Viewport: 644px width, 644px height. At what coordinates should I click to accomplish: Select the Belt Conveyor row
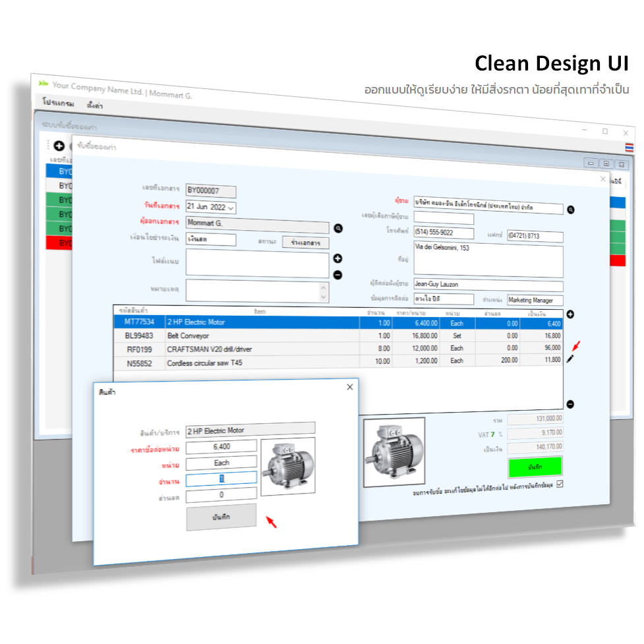coord(264,336)
